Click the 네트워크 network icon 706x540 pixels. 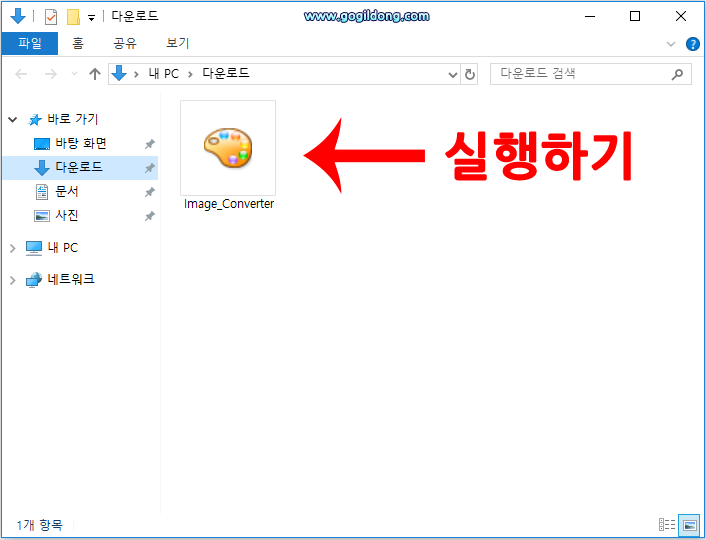(x=34, y=280)
